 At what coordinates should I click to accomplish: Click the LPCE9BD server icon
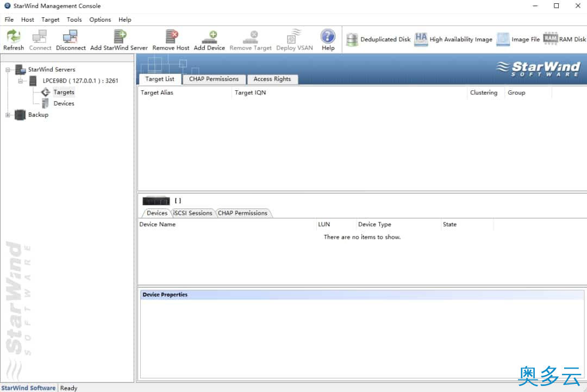pyautogui.click(x=33, y=80)
